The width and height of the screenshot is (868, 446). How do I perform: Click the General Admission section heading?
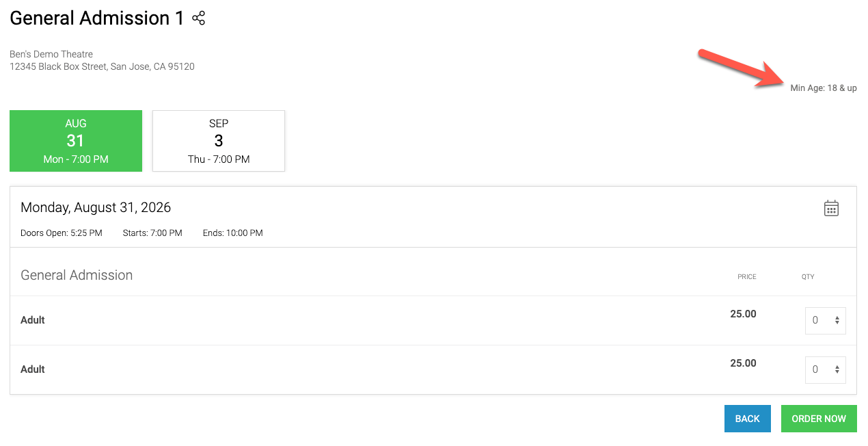pyautogui.click(x=77, y=275)
